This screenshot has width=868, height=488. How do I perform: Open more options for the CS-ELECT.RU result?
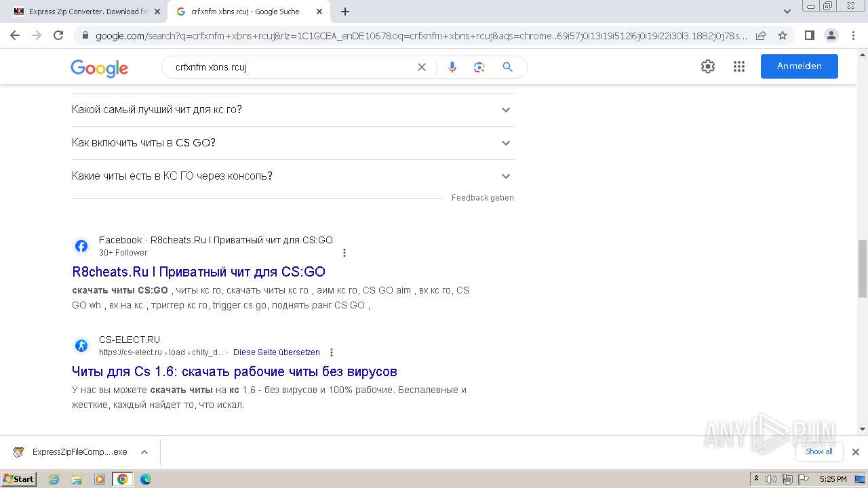click(x=332, y=352)
